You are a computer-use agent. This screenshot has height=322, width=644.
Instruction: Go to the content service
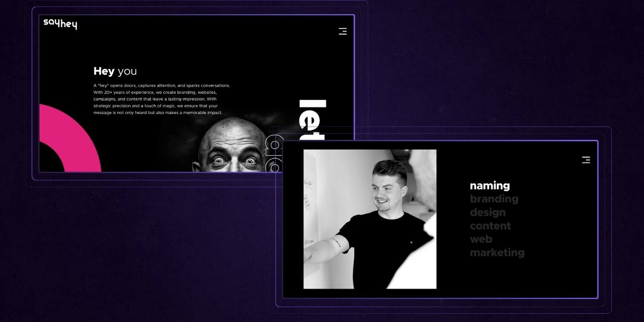coord(490,226)
